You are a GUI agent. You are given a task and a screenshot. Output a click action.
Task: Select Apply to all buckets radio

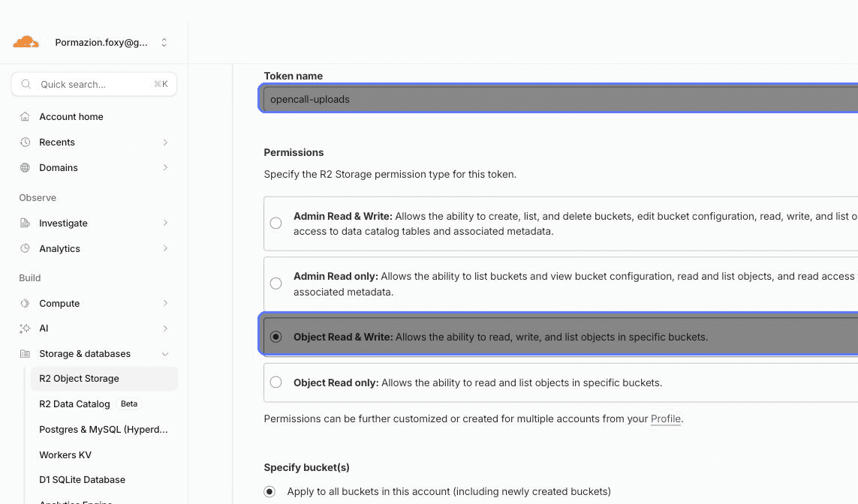269,491
